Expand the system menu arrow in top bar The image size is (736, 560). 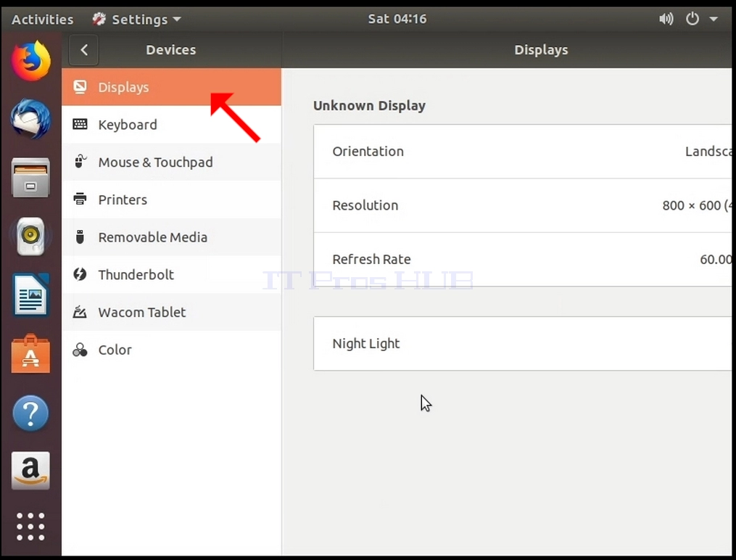pos(714,20)
